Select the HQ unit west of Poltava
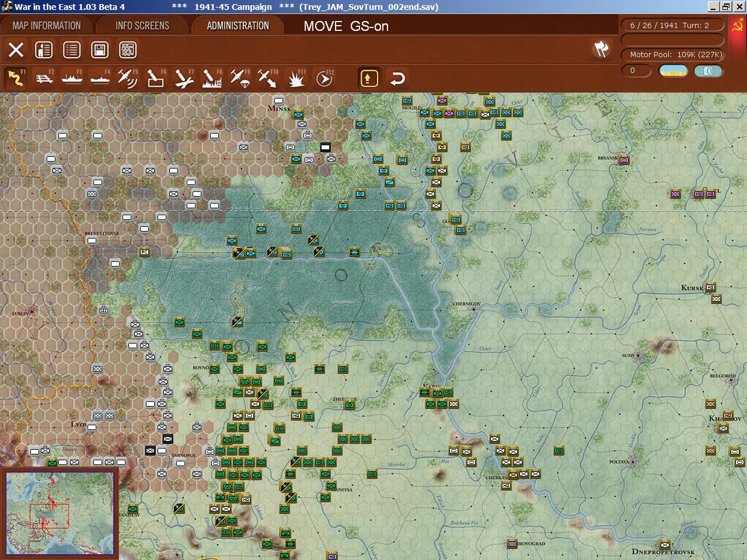The image size is (747, 560). (558, 450)
